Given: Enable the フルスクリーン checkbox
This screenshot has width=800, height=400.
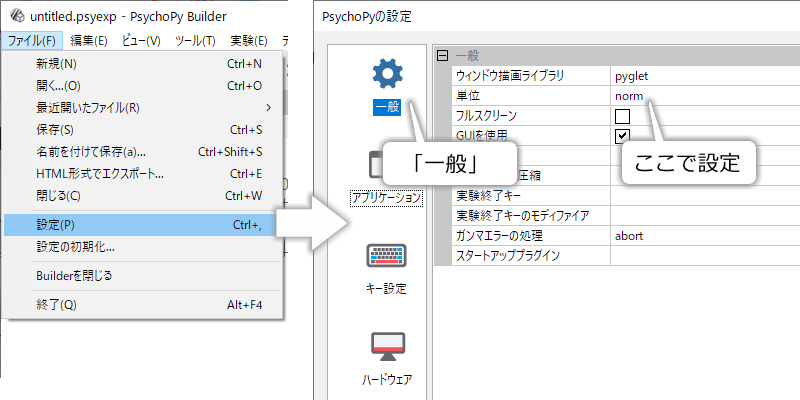Looking at the screenshot, I should click(622, 116).
